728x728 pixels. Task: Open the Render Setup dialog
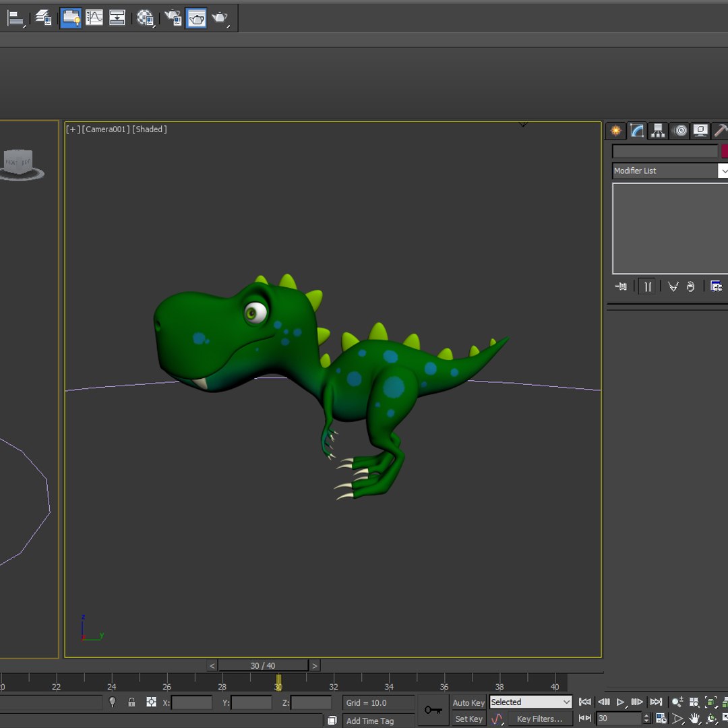coord(173,18)
